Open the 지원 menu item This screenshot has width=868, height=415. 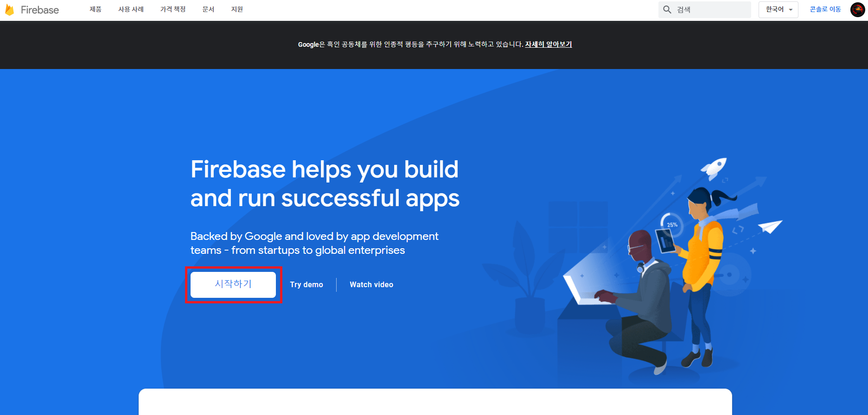coord(237,9)
